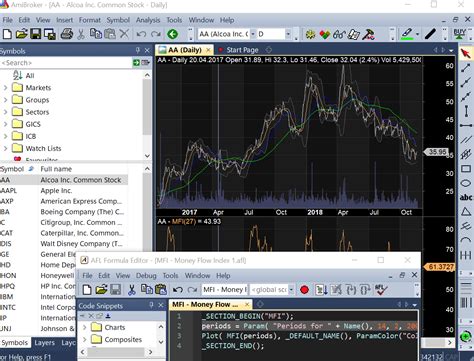The image size is (474, 361).
Task: Click the symbol Search input field
Action: click(66, 63)
